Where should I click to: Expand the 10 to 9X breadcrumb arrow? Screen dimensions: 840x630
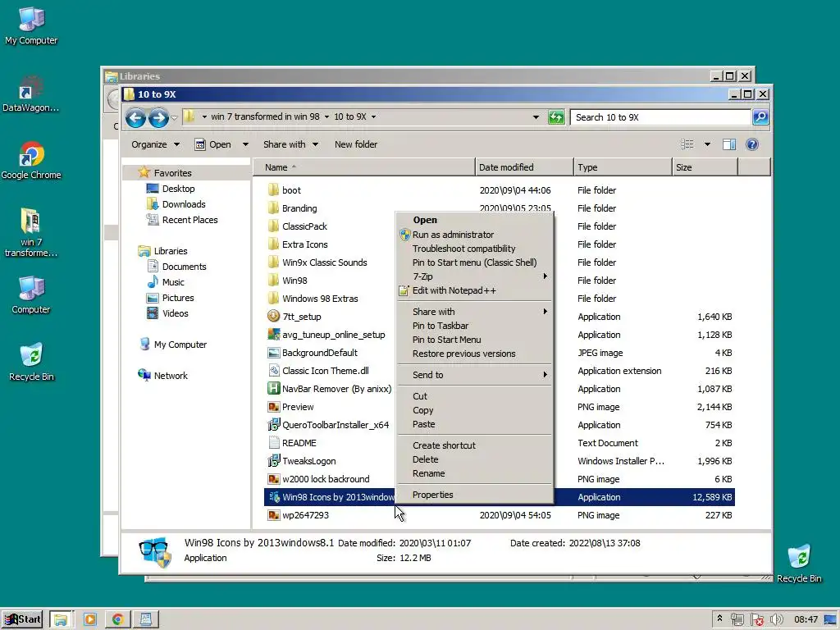[373, 116]
